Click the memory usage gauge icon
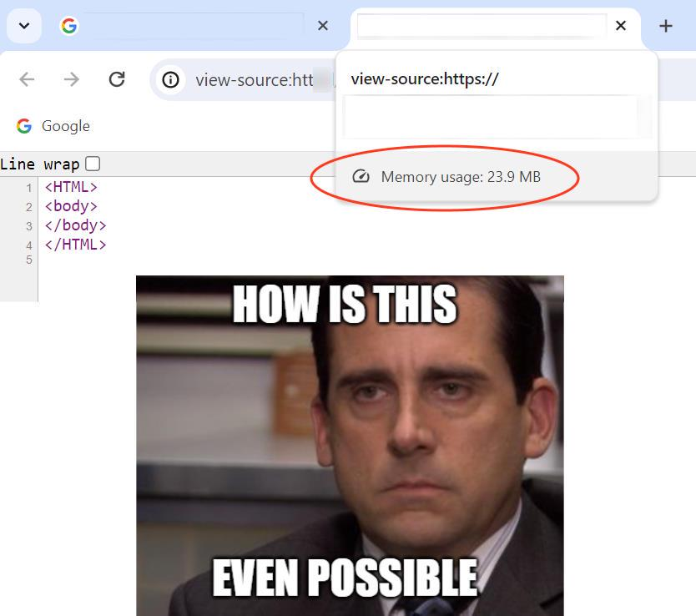Viewport: 696px width, 616px height. point(361,177)
